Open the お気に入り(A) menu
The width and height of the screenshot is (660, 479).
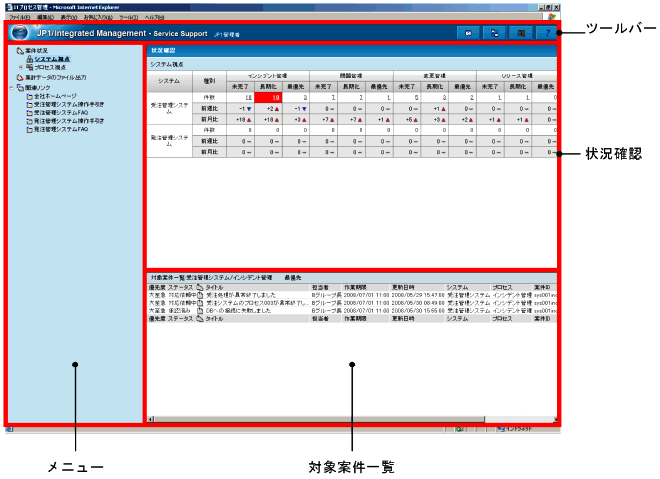tap(98, 17)
